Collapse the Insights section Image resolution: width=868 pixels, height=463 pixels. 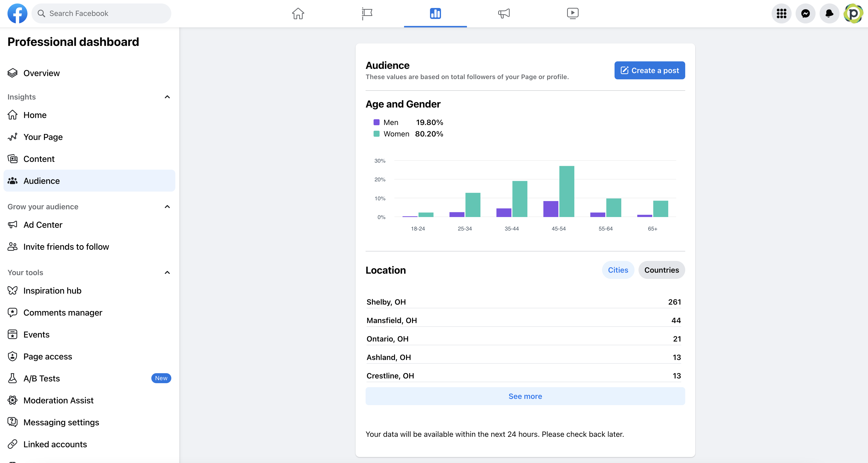coord(167,97)
